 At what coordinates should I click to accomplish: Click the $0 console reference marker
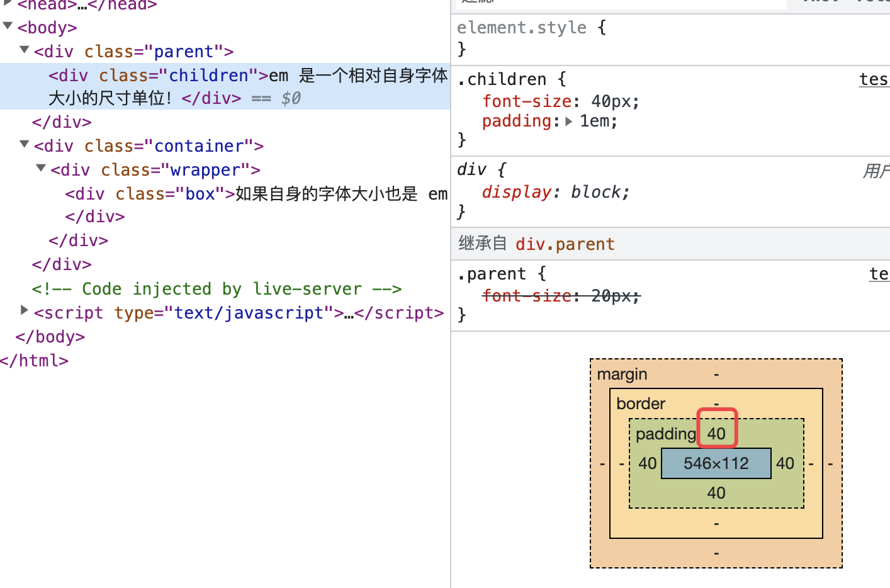point(291,98)
